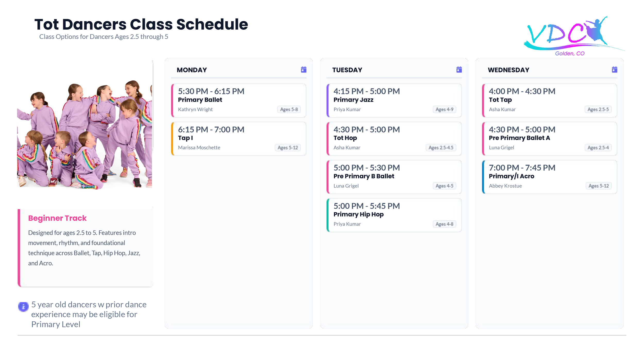Click the Beginner Track heading
The image size is (644, 362).
click(x=57, y=218)
